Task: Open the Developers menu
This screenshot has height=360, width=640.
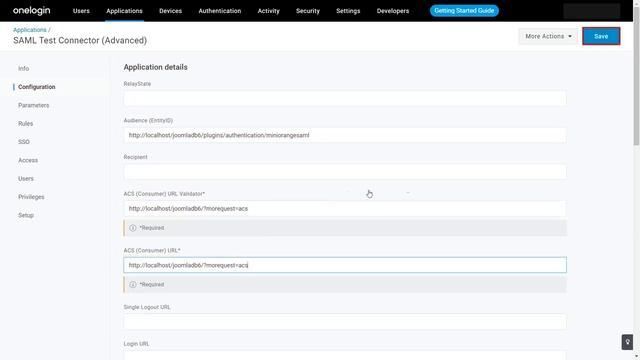Action: click(393, 11)
